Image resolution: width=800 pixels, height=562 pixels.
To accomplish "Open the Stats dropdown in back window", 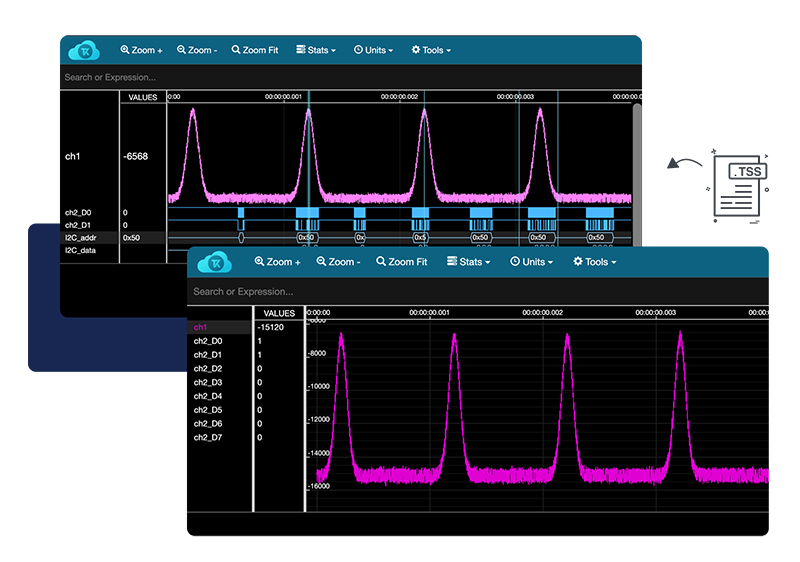I will point(316,50).
